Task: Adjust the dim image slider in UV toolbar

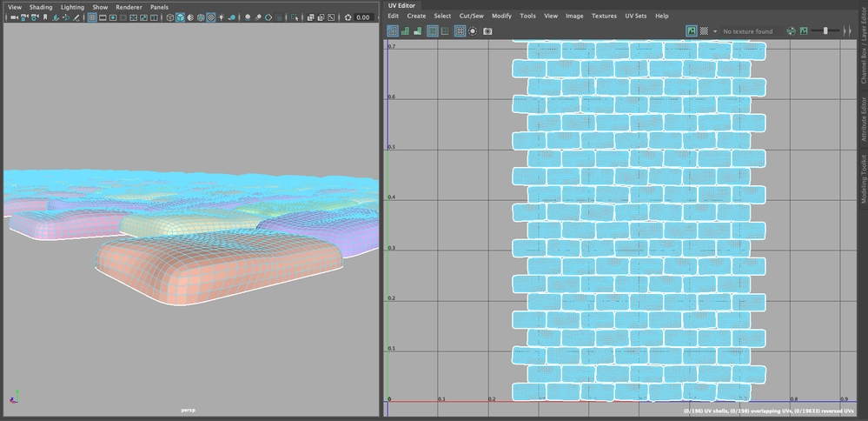Action: (825, 31)
